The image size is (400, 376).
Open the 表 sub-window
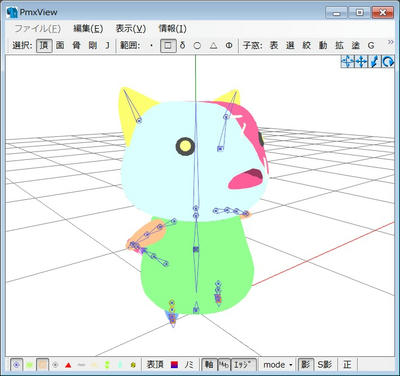coord(274,45)
